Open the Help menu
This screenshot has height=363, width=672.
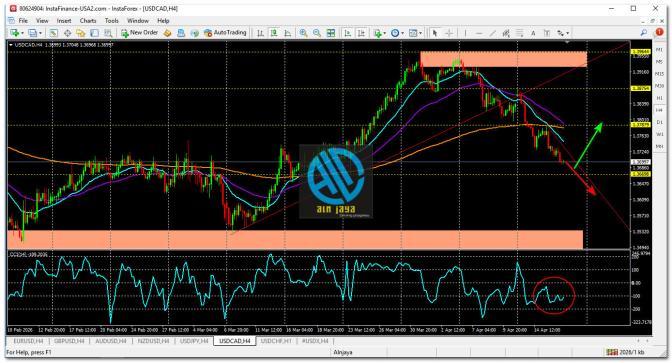pyautogui.click(x=163, y=21)
